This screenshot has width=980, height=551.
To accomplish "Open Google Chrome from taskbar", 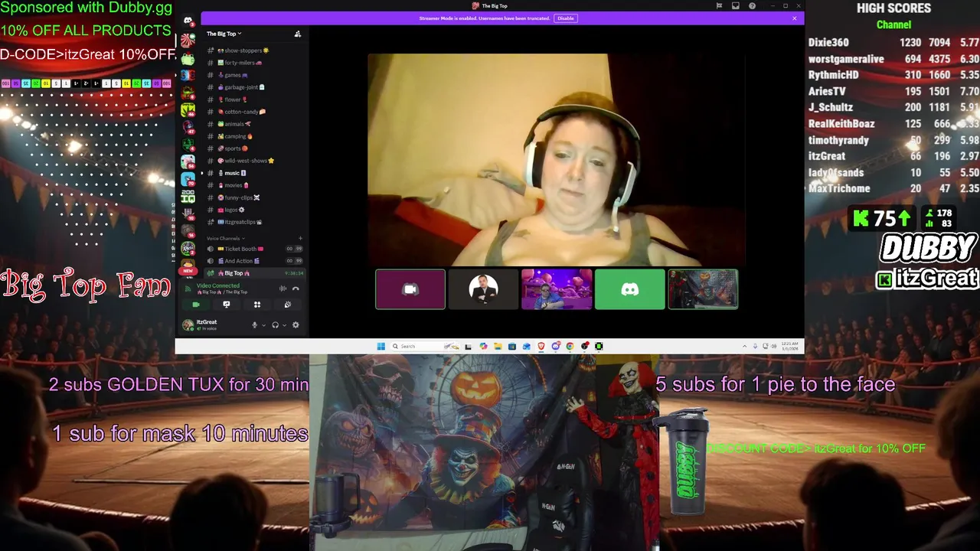I will pos(570,346).
